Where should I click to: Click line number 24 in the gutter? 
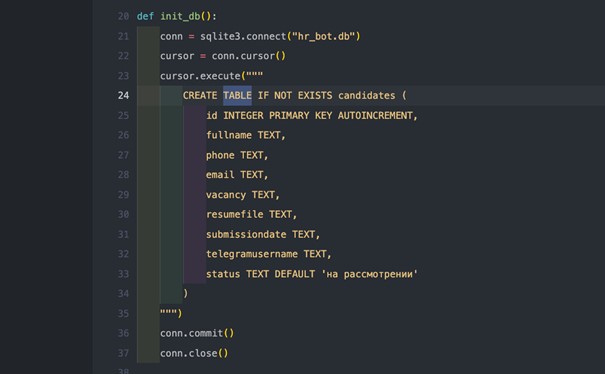click(123, 95)
